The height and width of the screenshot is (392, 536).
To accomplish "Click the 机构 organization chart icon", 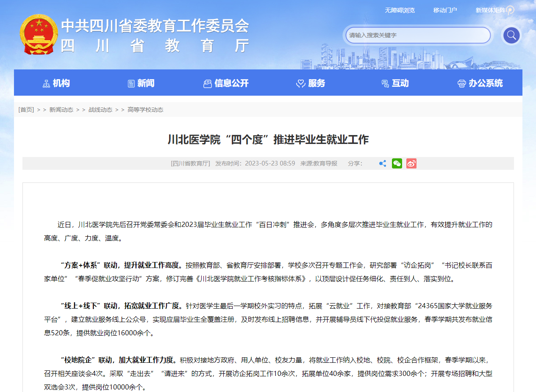I will pyautogui.click(x=45, y=83).
